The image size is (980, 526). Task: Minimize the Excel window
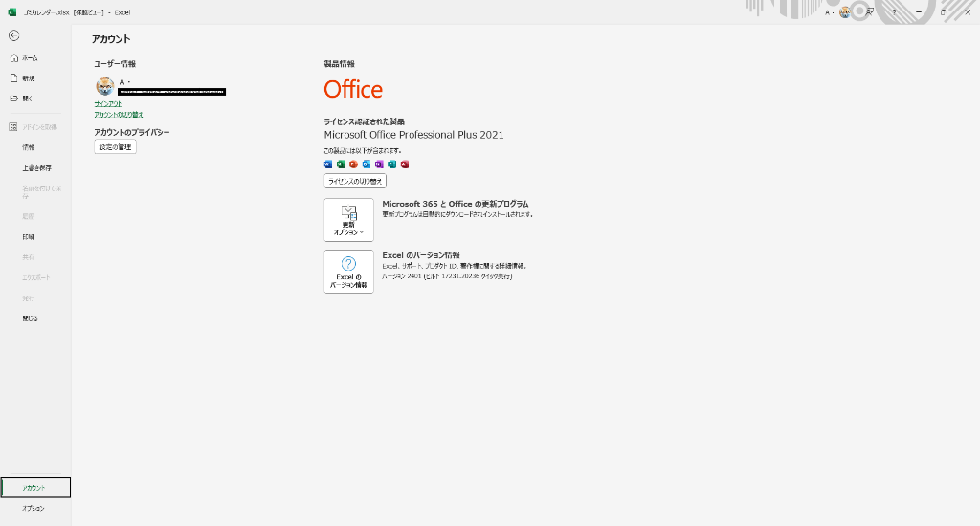[918, 11]
